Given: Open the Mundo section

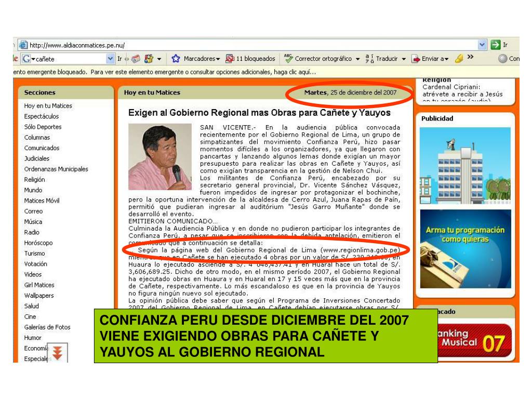Looking at the screenshot, I should (33, 190).
